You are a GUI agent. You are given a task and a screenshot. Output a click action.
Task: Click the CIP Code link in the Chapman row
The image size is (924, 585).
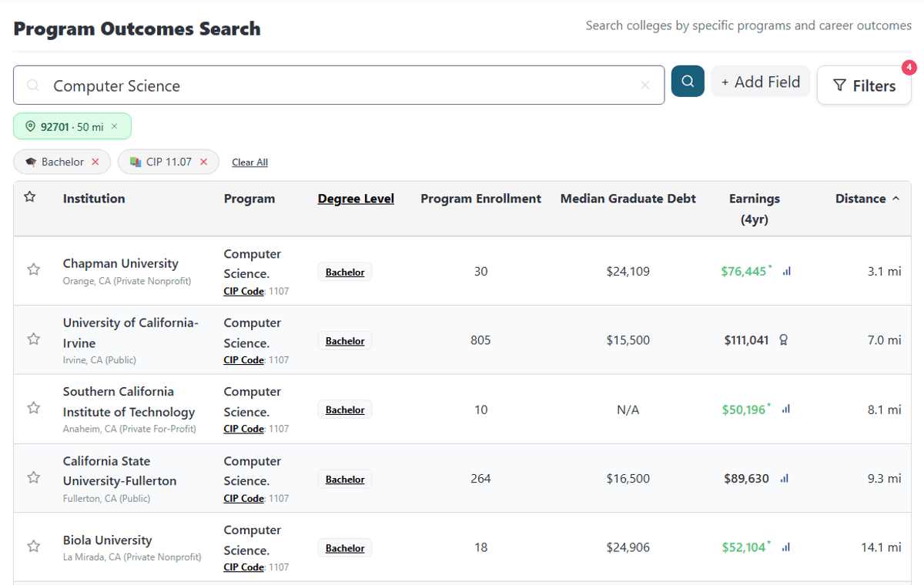244,291
